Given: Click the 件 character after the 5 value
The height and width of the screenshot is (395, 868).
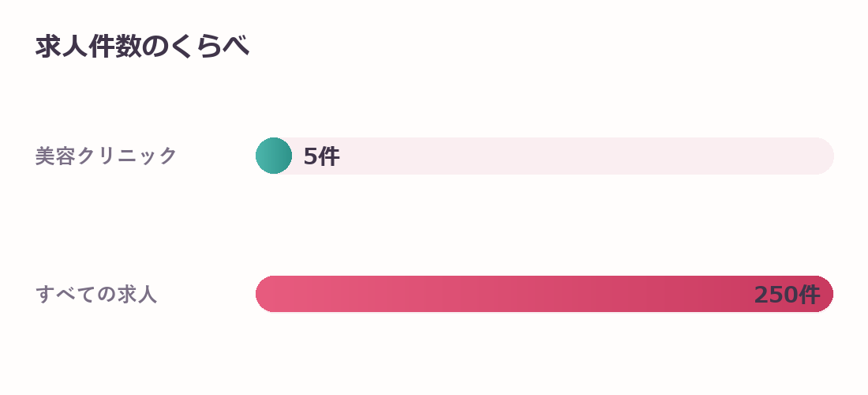Looking at the screenshot, I should [329, 156].
